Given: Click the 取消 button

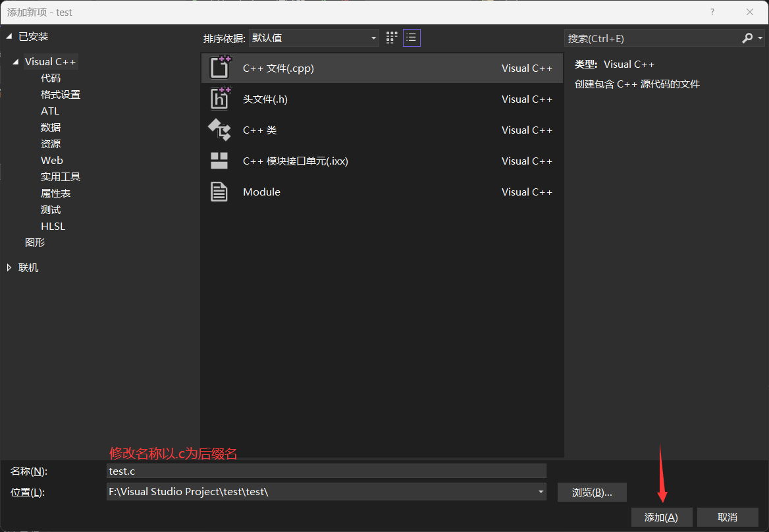Looking at the screenshot, I should [x=728, y=517].
